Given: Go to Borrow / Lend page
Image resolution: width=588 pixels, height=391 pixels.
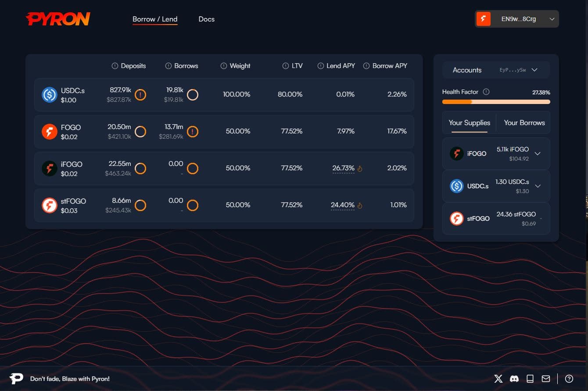Looking at the screenshot, I should (155, 19).
